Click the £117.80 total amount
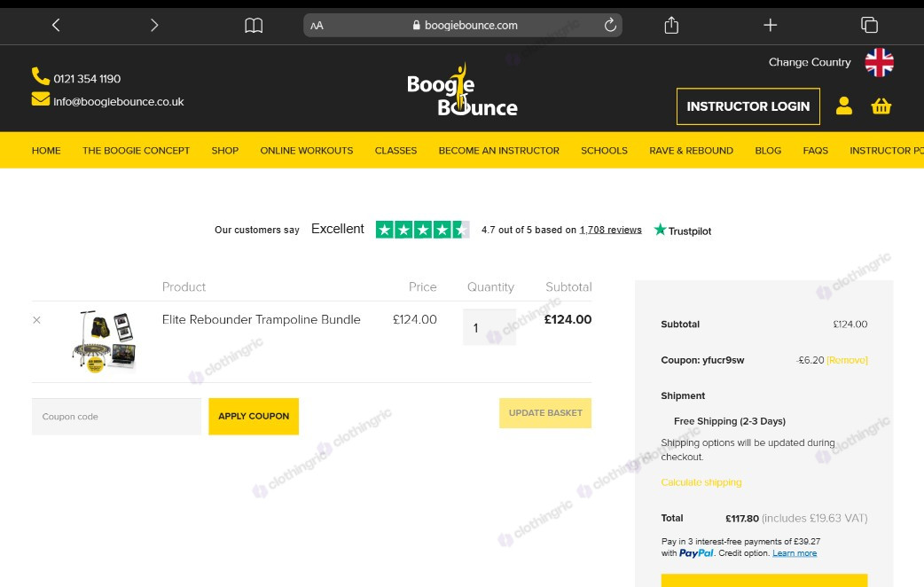 742,519
